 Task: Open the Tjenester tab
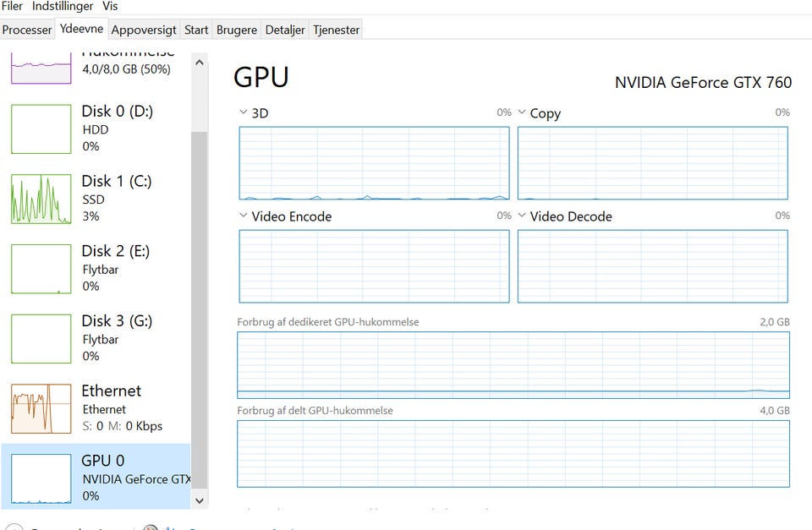[337, 30]
